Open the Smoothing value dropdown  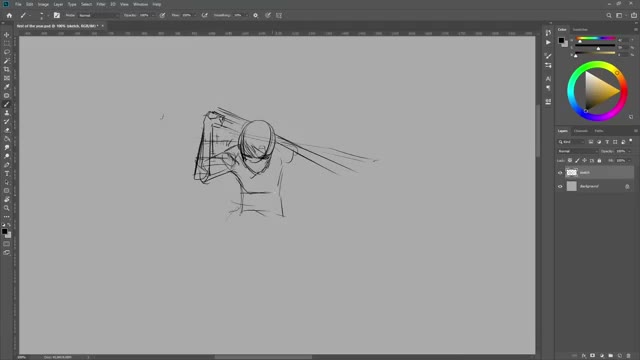pyautogui.click(x=246, y=16)
